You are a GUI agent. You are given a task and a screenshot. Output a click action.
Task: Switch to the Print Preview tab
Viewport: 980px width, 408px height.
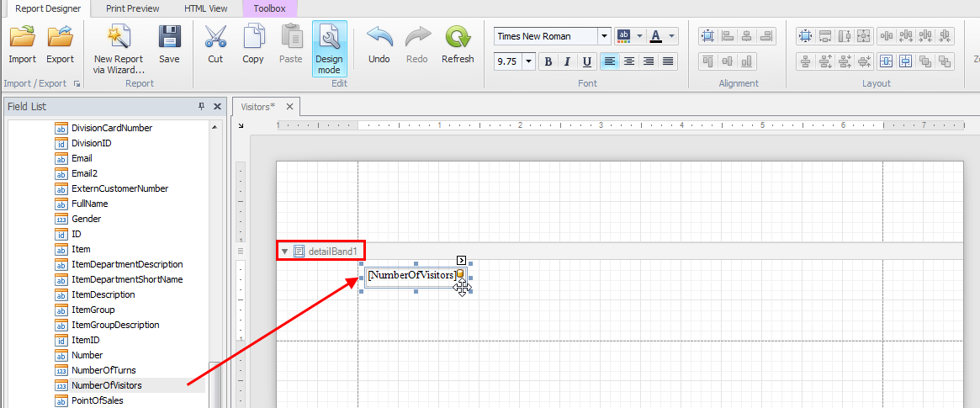(x=135, y=8)
